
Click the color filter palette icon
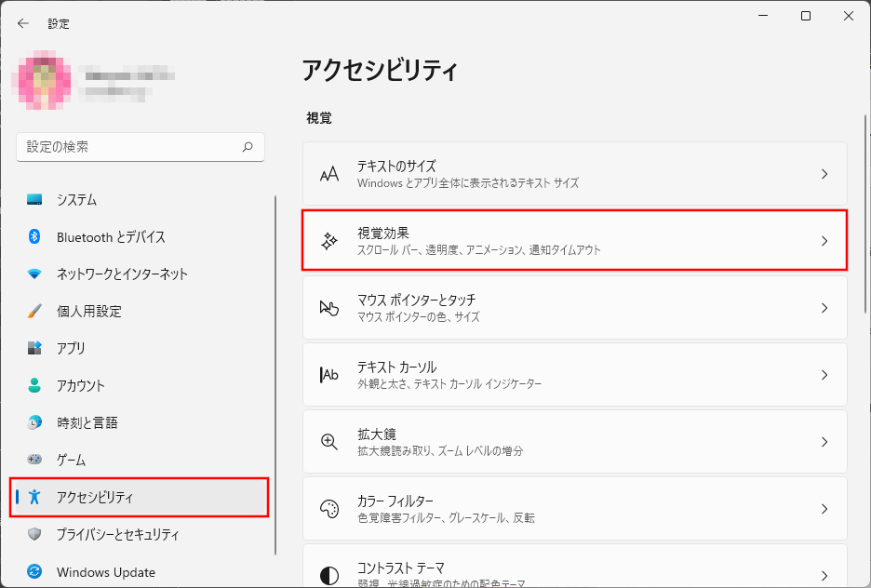[329, 509]
